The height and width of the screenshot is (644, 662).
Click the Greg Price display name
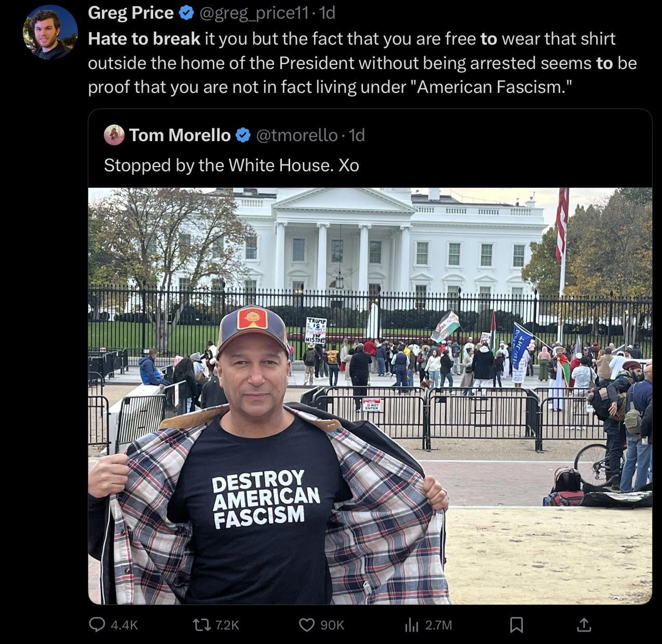click(x=130, y=13)
